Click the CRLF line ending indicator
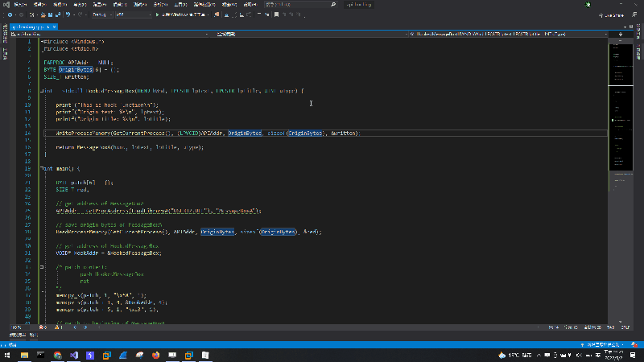This screenshot has width=644, height=362. click(x=625, y=327)
